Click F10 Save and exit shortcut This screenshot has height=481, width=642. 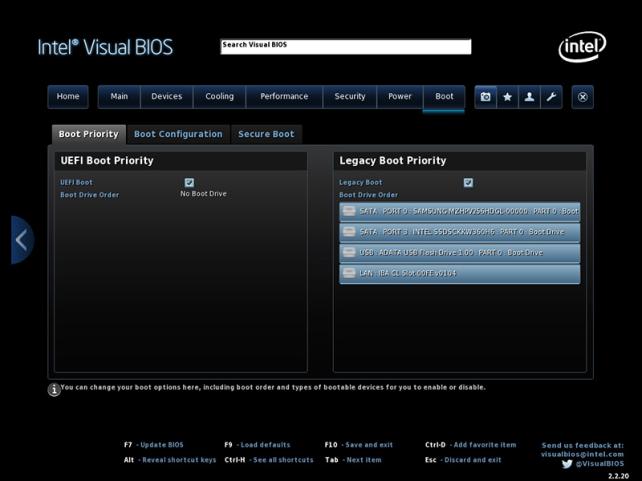click(359, 445)
